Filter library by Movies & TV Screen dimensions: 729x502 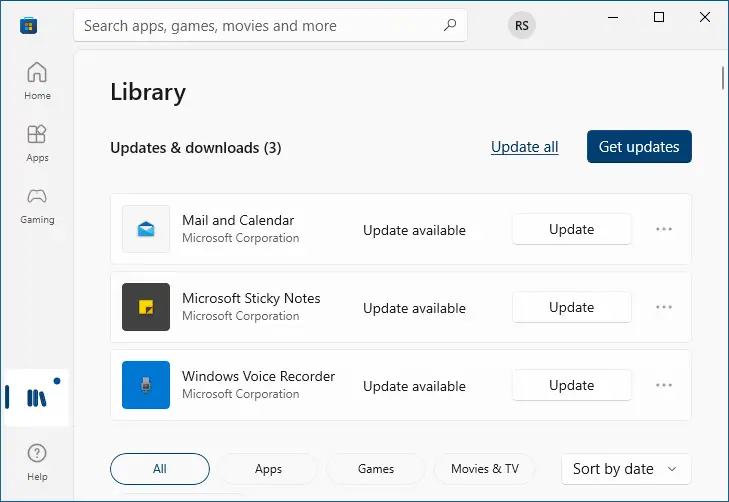485,469
